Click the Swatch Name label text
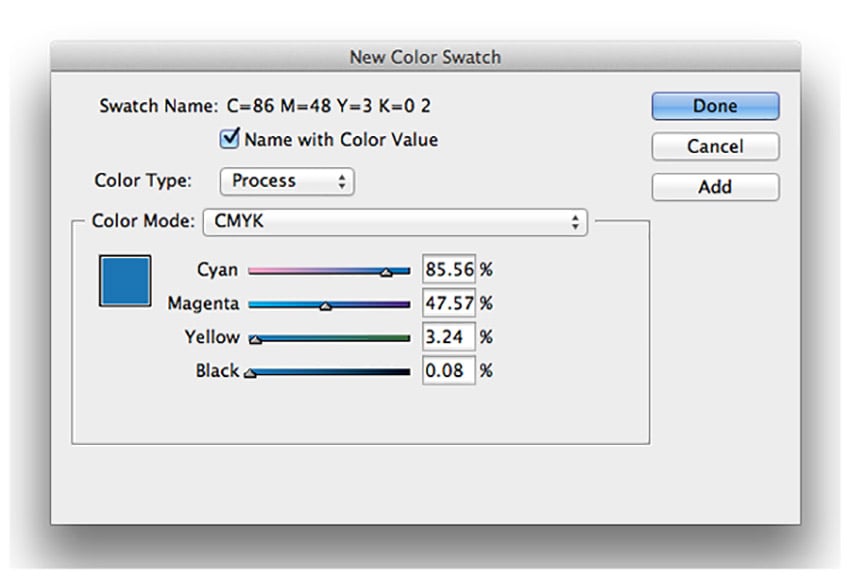850x581 pixels. 160,105
